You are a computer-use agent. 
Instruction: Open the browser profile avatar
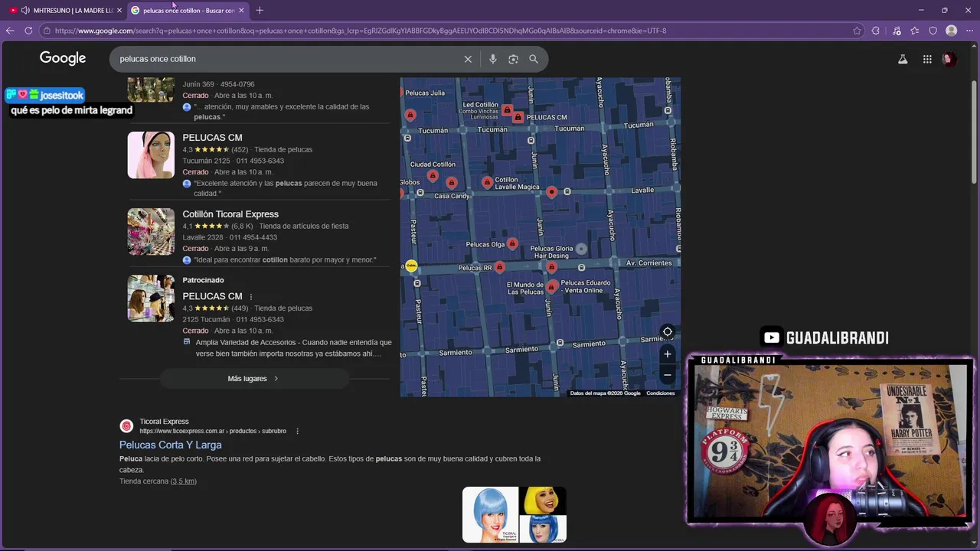click(951, 31)
